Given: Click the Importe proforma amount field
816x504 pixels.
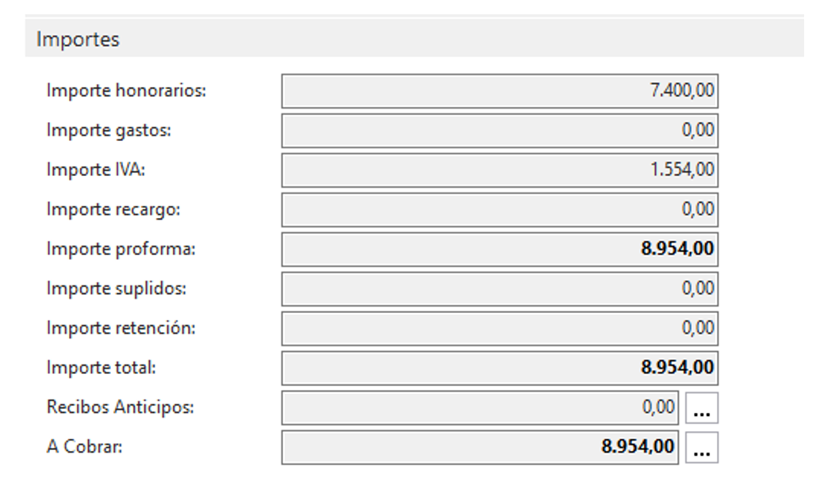Looking at the screenshot, I should click(500, 250).
